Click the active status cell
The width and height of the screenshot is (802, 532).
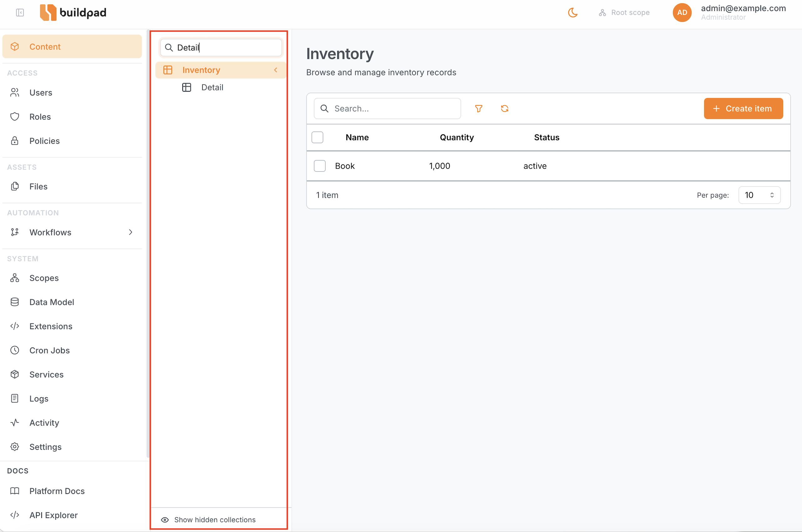coord(535,166)
